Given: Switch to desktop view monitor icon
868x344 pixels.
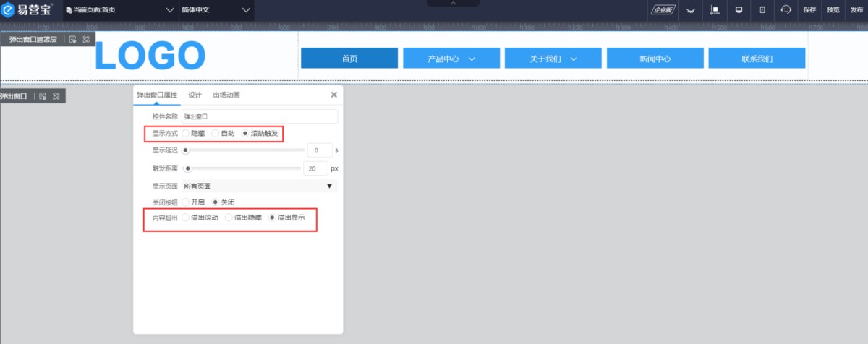Looking at the screenshot, I should (739, 10).
